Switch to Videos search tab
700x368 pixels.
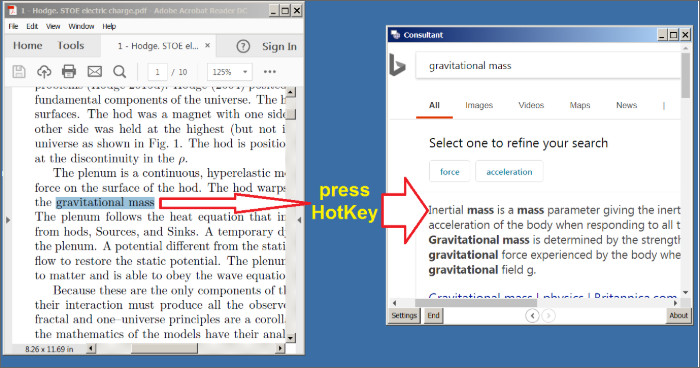pyautogui.click(x=531, y=105)
